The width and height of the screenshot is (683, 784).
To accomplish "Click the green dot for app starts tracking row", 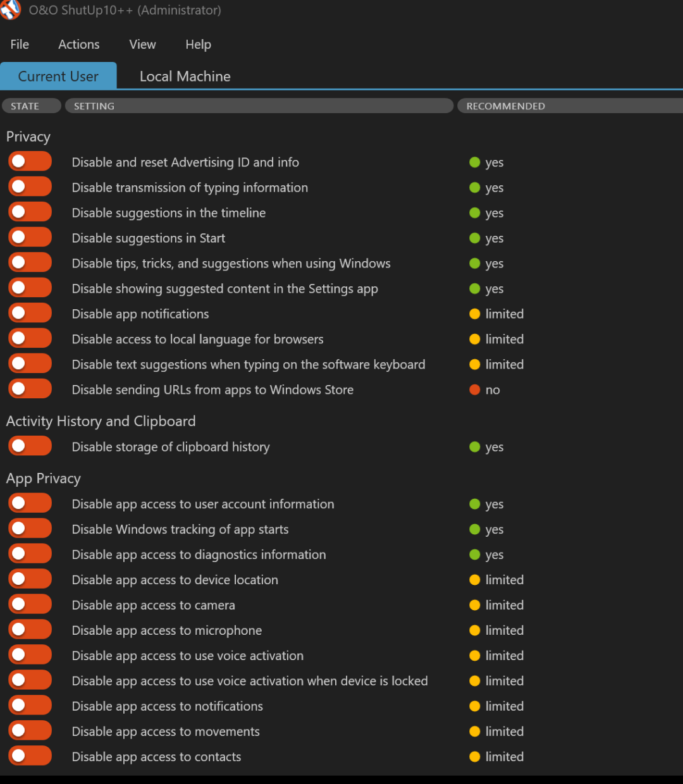I will 475,529.
